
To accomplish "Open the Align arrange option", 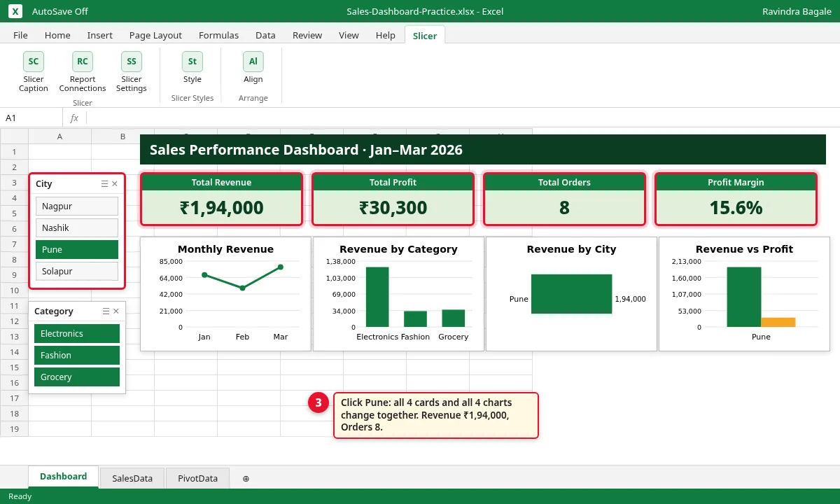I will point(253,68).
